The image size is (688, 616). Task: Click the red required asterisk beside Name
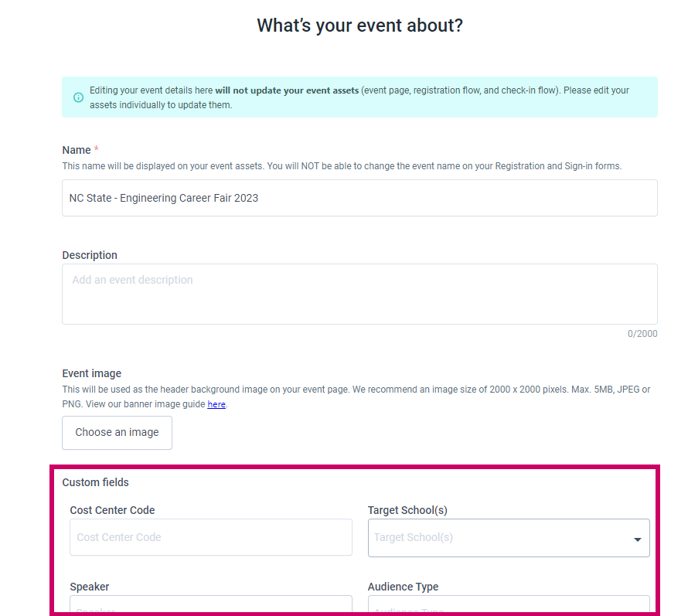(x=96, y=148)
